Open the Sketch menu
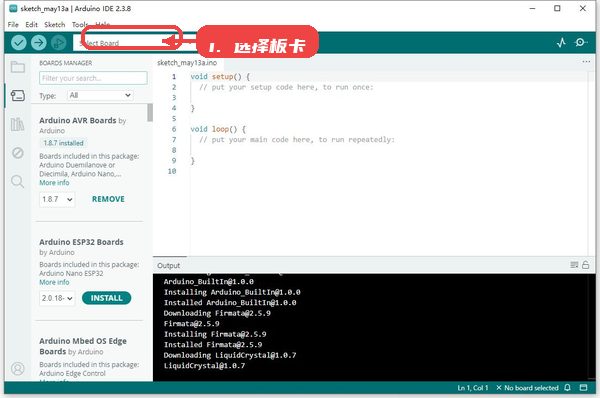Viewport: 600px width, 398px height. pyautogui.click(x=55, y=24)
